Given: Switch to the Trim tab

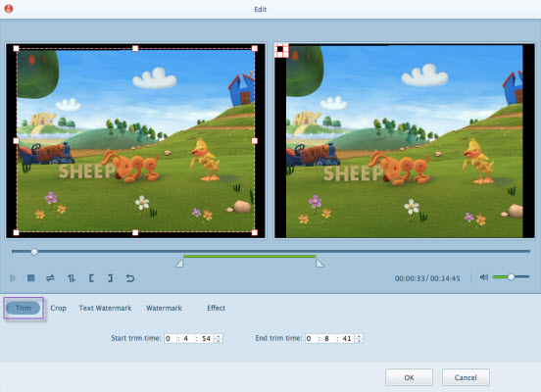Looking at the screenshot, I should (24, 308).
